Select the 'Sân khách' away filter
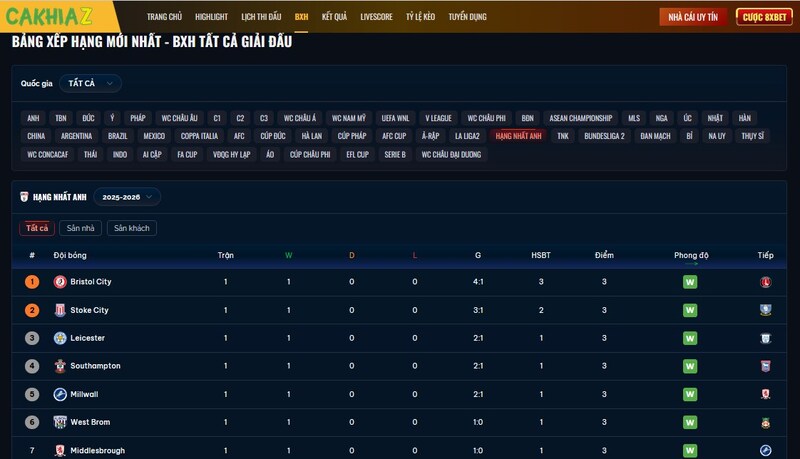This screenshot has width=800, height=459. pyautogui.click(x=132, y=228)
